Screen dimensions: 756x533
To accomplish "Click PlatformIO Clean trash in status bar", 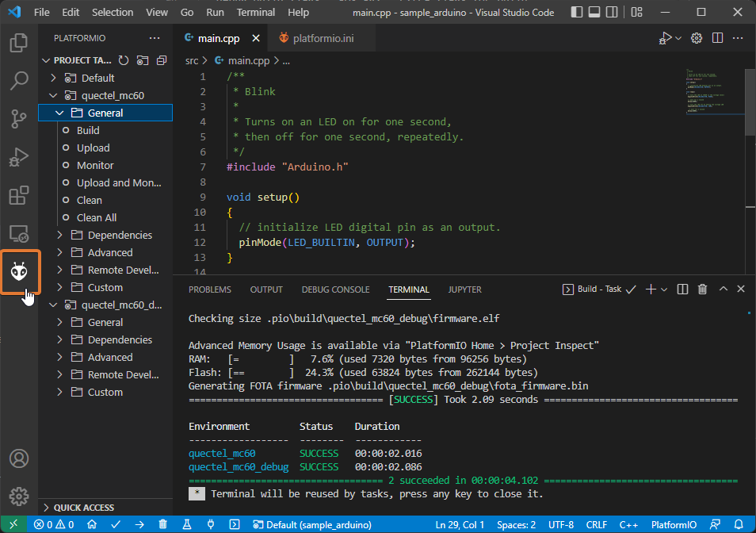I will 163,524.
